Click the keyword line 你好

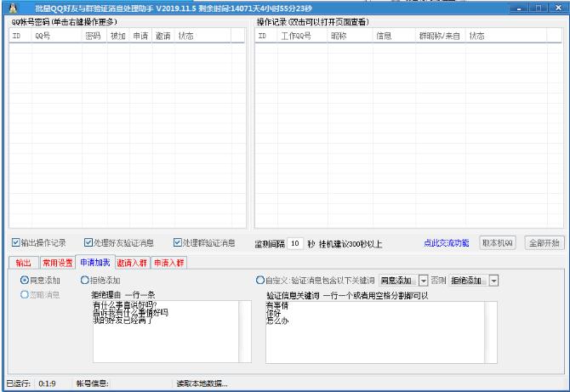click(x=274, y=313)
